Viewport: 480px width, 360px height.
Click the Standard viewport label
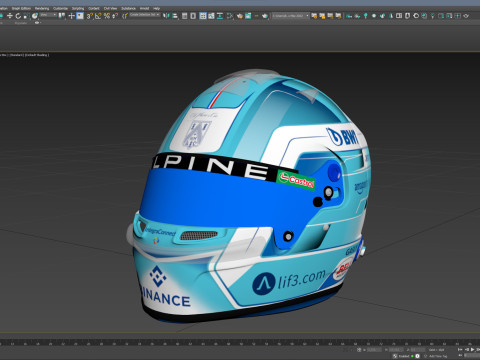pyautogui.click(x=16, y=55)
